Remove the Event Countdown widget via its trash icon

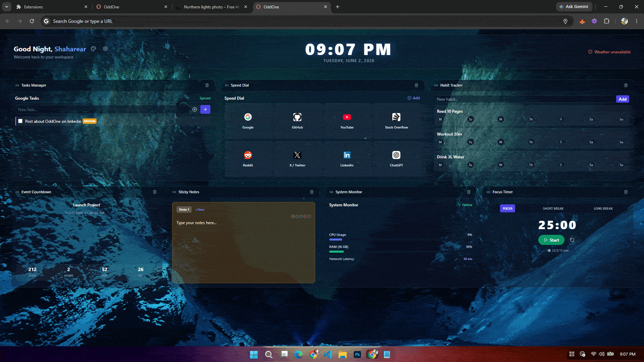(155, 192)
